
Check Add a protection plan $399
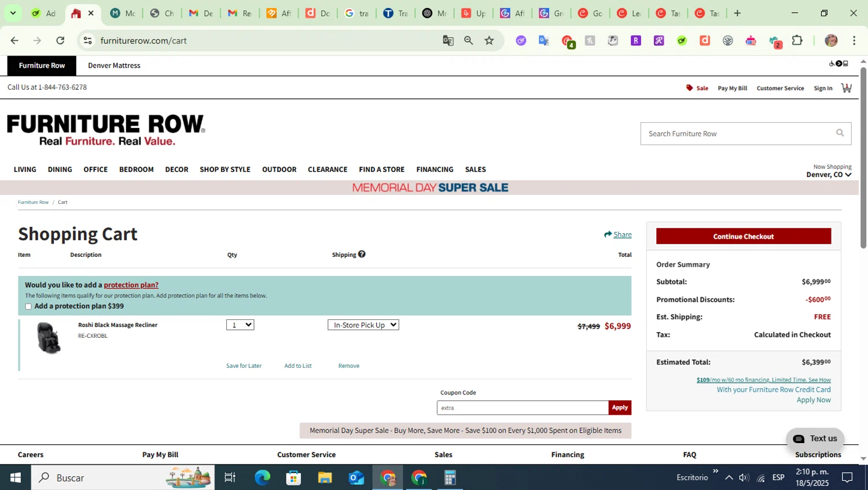[x=28, y=307]
